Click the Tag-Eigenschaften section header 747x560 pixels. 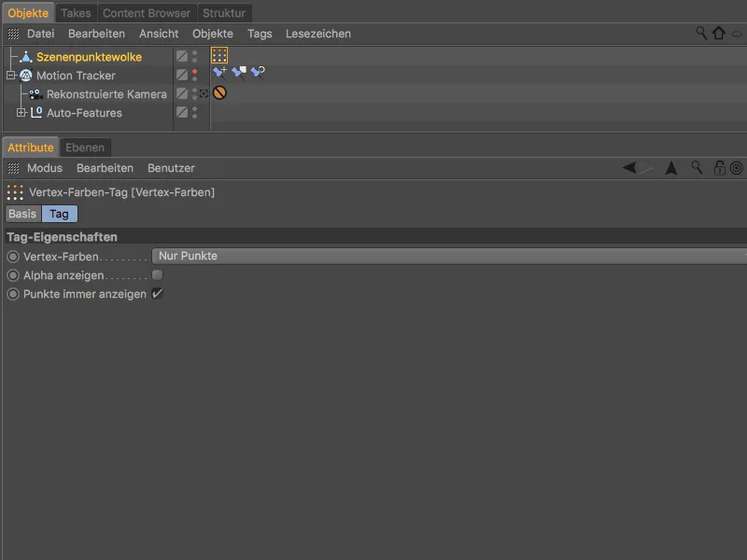[x=375, y=237]
